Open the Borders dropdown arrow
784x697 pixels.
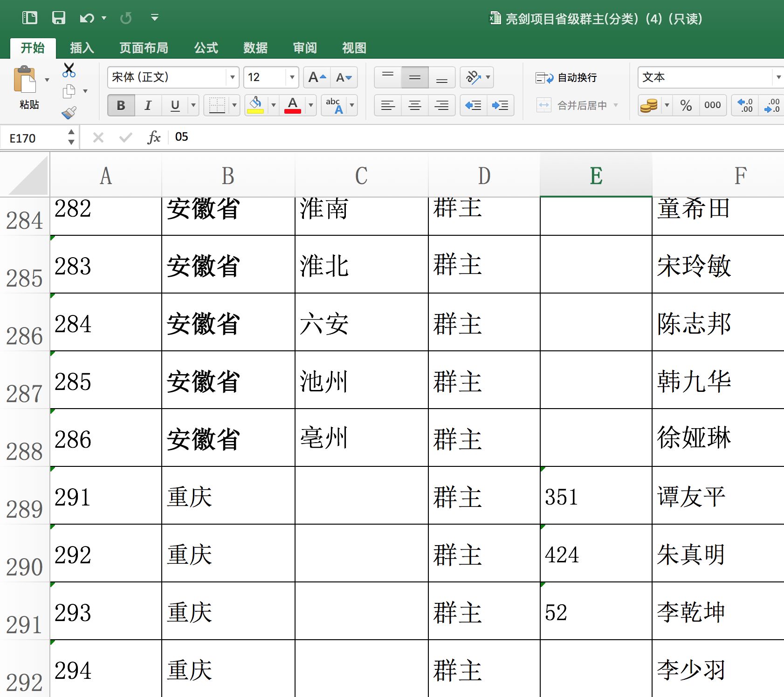click(x=234, y=105)
